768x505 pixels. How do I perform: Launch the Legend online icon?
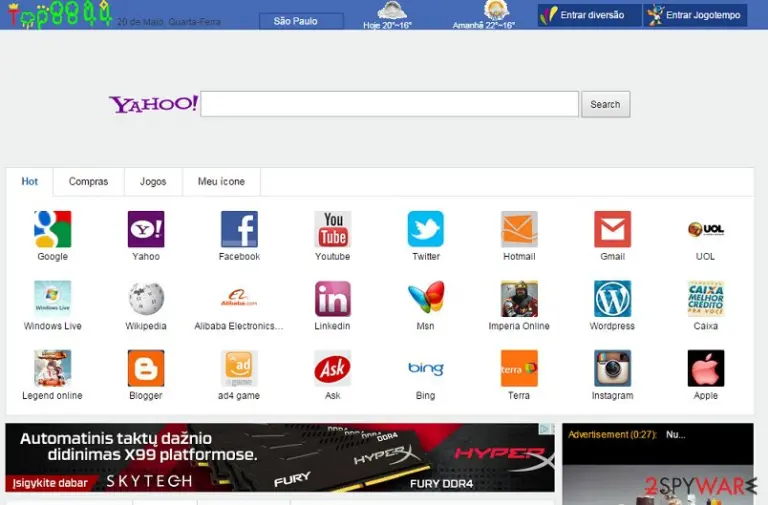point(52,368)
